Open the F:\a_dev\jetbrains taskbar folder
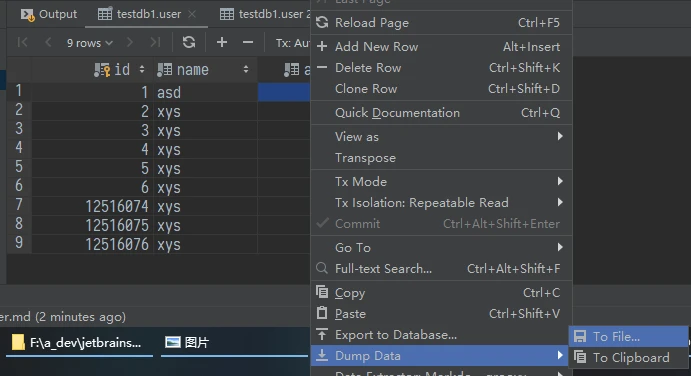 pyautogui.click(x=79, y=343)
